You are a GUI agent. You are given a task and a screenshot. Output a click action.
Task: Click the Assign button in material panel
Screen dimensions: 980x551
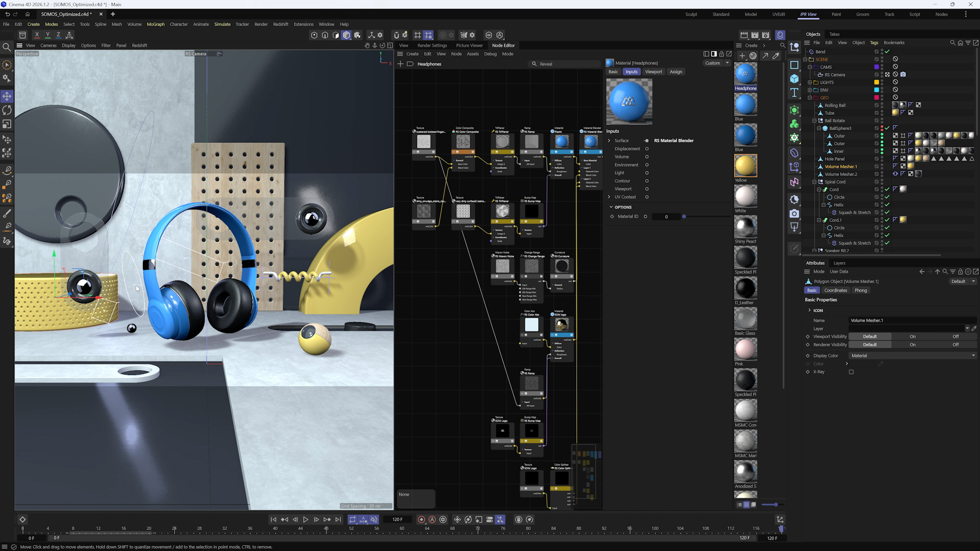pos(675,72)
